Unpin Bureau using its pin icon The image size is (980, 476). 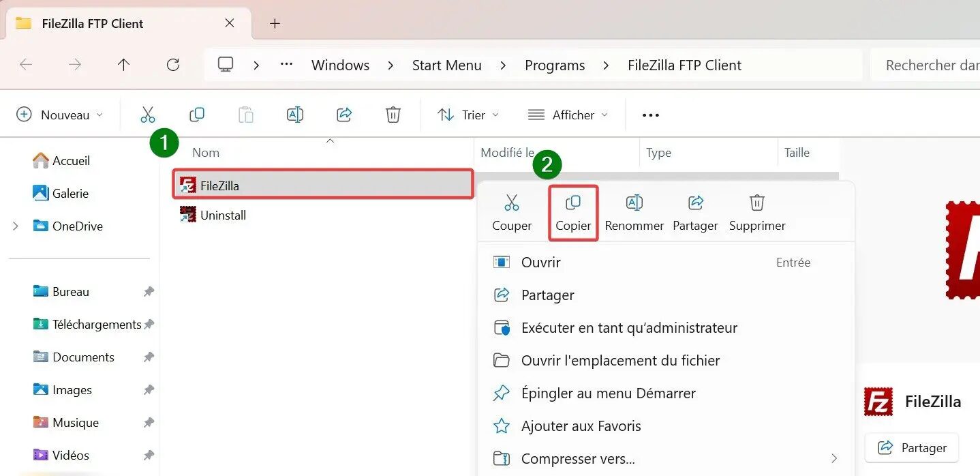149,292
